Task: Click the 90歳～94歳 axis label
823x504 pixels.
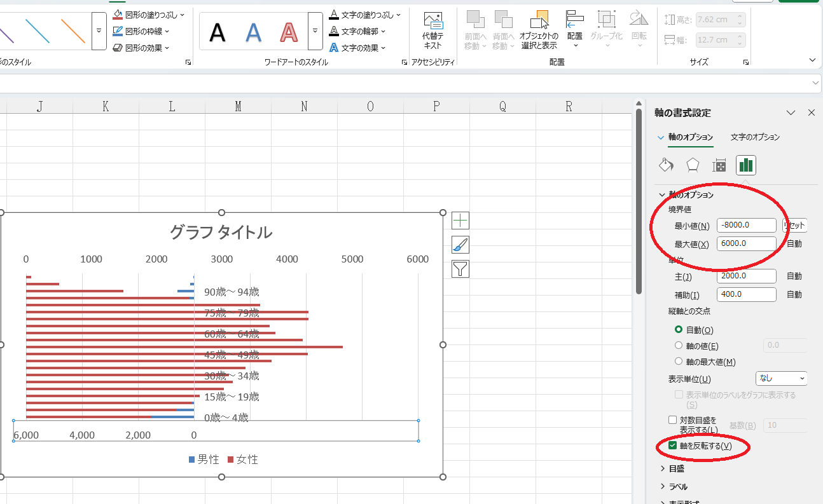Action: coord(232,292)
